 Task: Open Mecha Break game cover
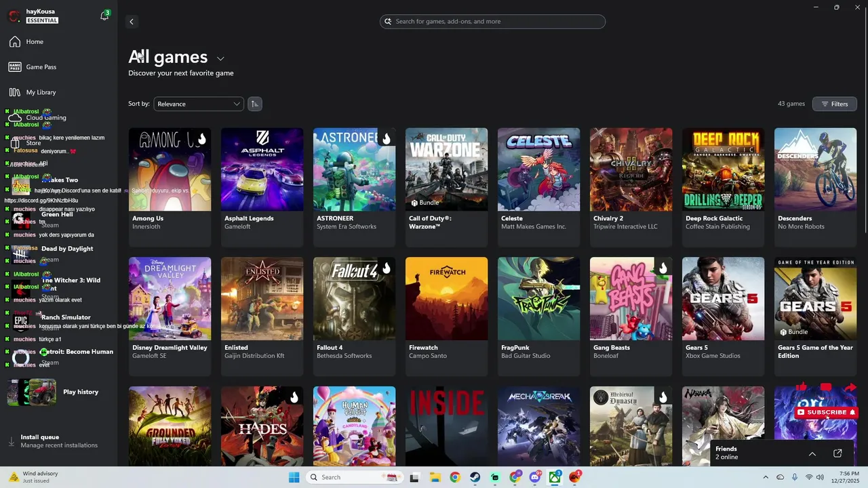click(538, 426)
